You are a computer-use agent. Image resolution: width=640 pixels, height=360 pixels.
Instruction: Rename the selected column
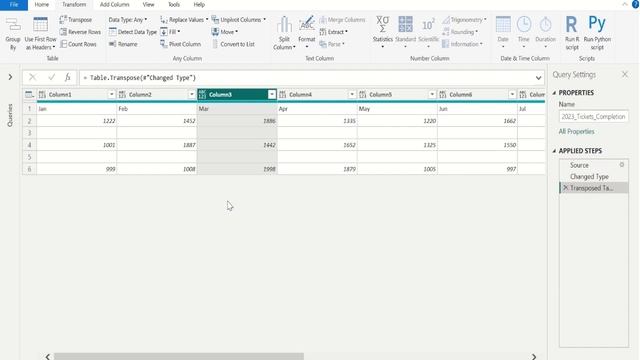(x=123, y=44)
